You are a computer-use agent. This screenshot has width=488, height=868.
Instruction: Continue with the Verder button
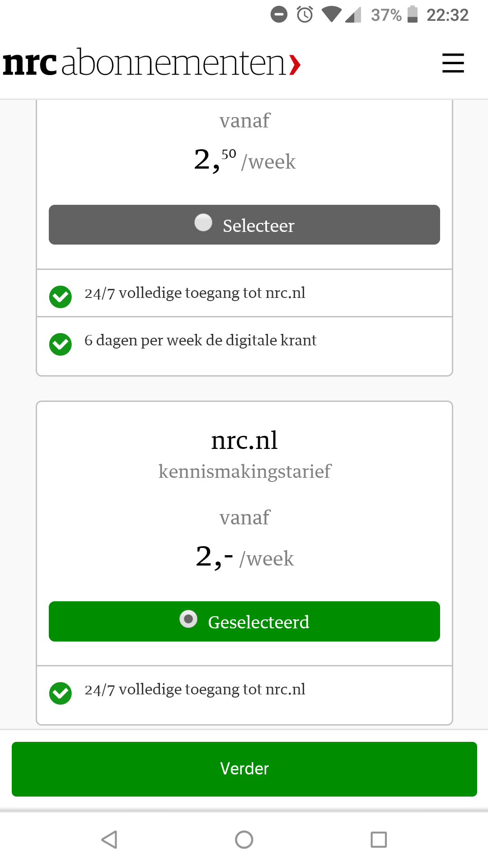(x=244, y=769)
